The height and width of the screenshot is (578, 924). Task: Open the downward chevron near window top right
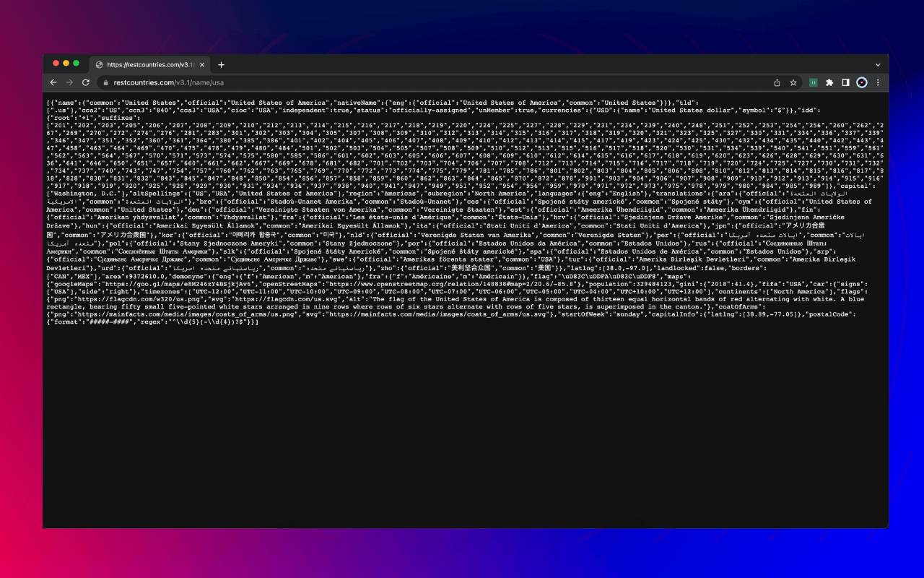pos(877,64)
